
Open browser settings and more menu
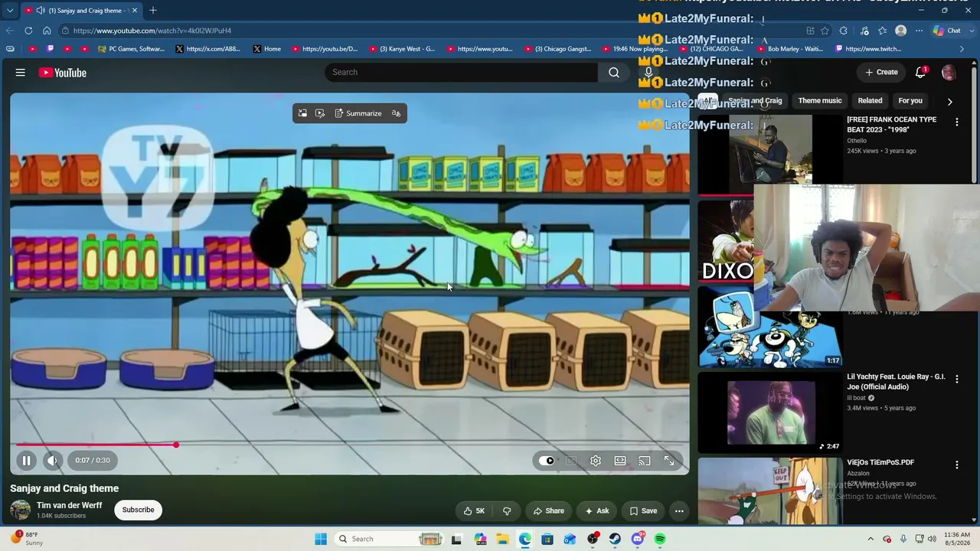pos(919,31)
